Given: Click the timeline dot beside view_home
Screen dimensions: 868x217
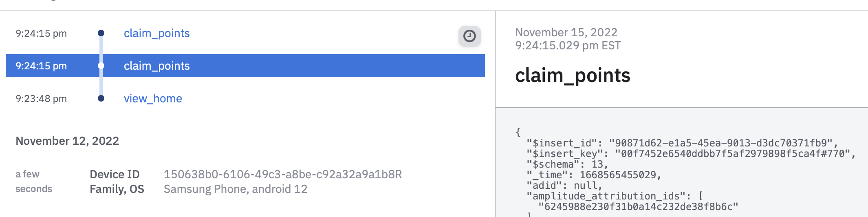Looking at the screenshot, I should (x=101, y=98).
